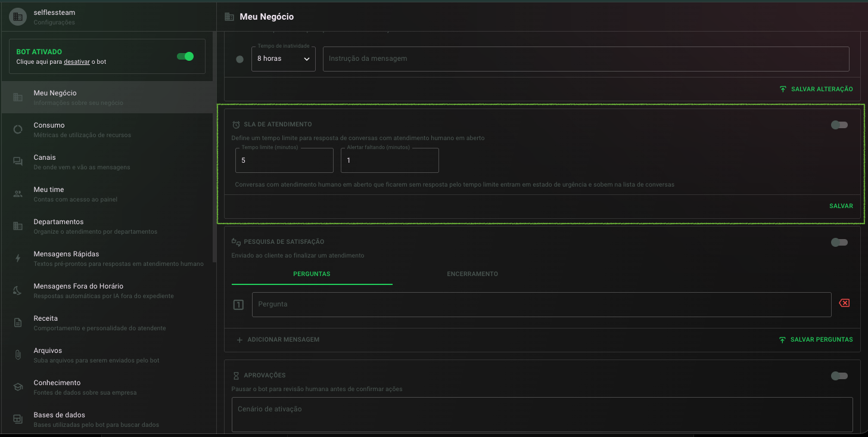868x437 pixels.
Task: Open the Meu Negócio menu item
Action: click(107, 97)
